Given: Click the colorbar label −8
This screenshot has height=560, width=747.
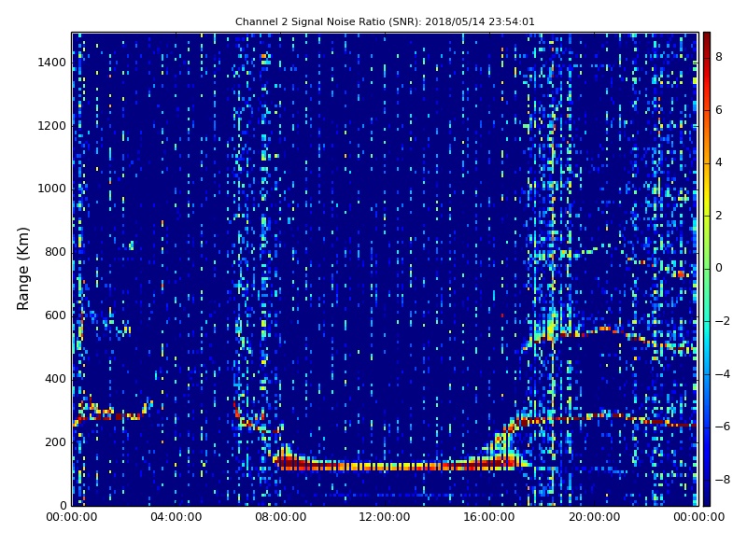Looking at the screenshot, I should (723, 480).
